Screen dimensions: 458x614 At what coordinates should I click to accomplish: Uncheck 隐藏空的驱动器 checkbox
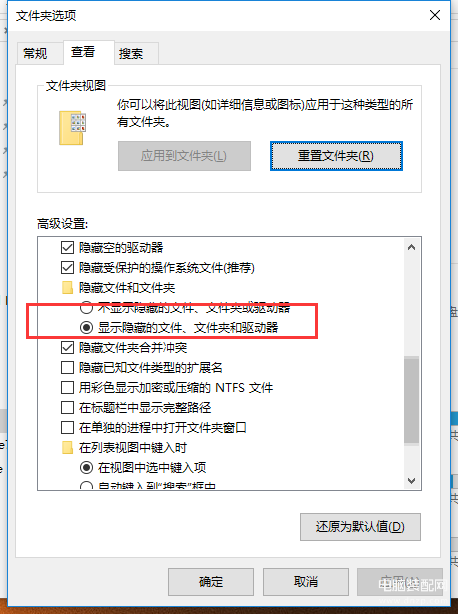(67, 247)
